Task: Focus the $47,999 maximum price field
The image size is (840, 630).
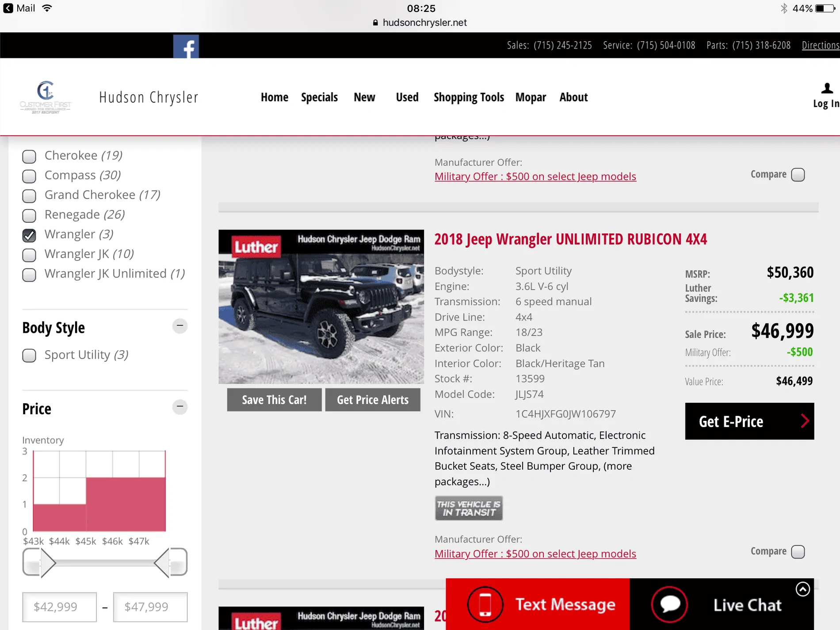Action: point(150,607)
